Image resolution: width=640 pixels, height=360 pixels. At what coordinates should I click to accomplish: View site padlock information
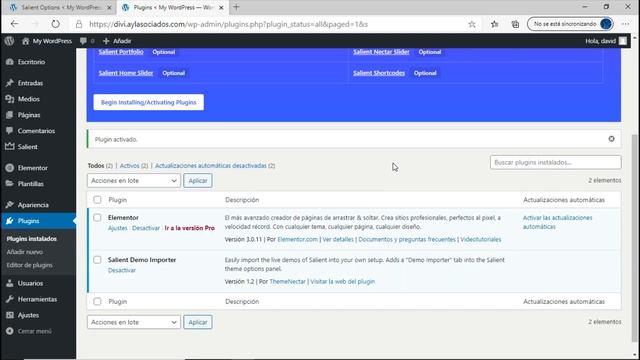pyautogui.click(x=79, y=24)
